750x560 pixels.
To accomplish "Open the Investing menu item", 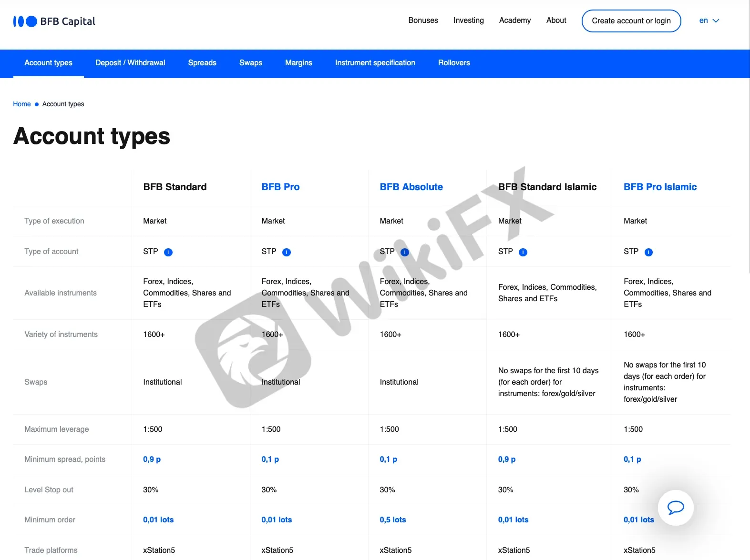I will click(x=468, y=20).
